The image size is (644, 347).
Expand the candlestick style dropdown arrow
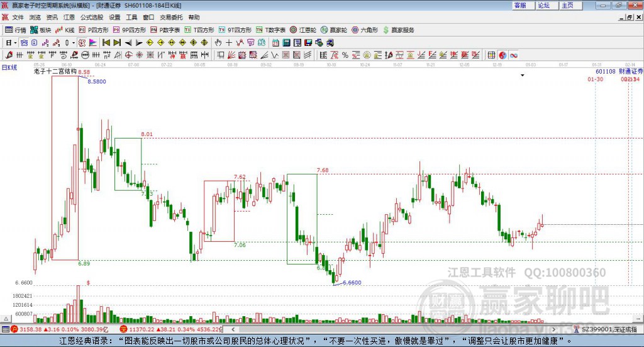point(74,43)
